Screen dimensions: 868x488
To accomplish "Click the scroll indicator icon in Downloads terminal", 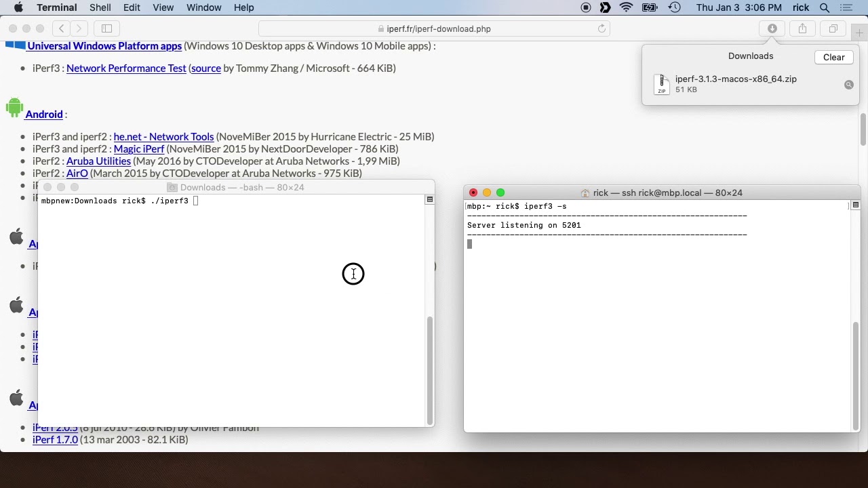I will [429, 199].
